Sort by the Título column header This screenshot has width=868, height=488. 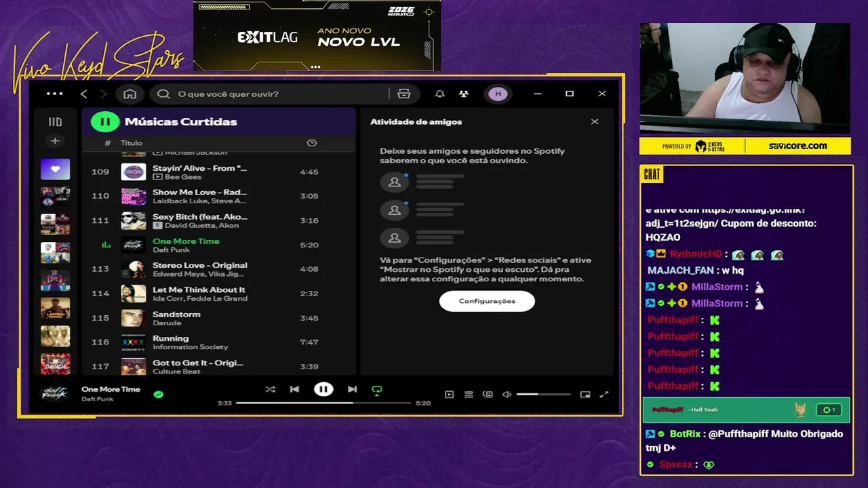[x=132, y=143]
